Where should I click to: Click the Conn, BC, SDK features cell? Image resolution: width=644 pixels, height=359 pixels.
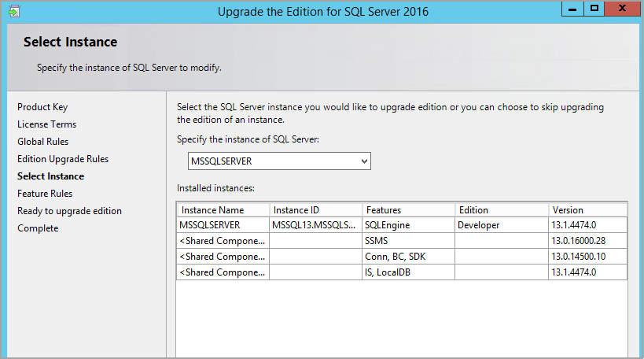[x=409, y=257]
